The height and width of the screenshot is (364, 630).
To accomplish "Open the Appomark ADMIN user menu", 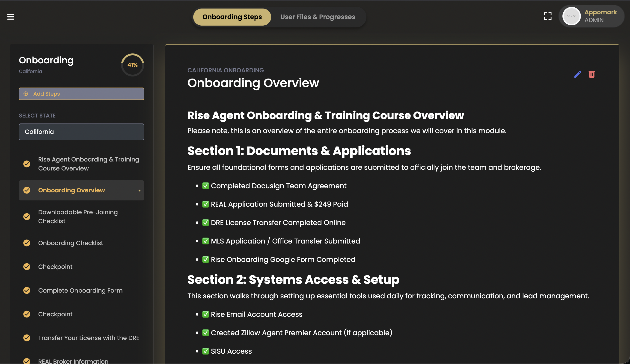I will 600,16.
